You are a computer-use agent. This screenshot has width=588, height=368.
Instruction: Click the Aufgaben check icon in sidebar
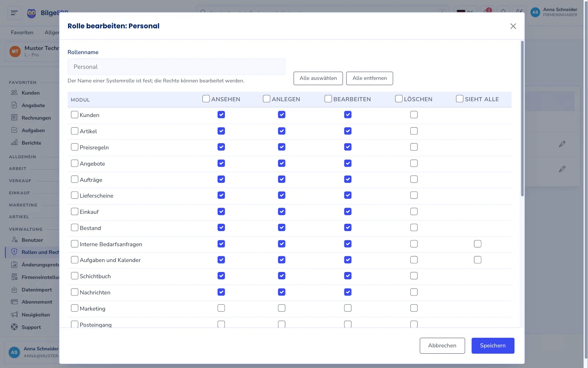(14, 130)
